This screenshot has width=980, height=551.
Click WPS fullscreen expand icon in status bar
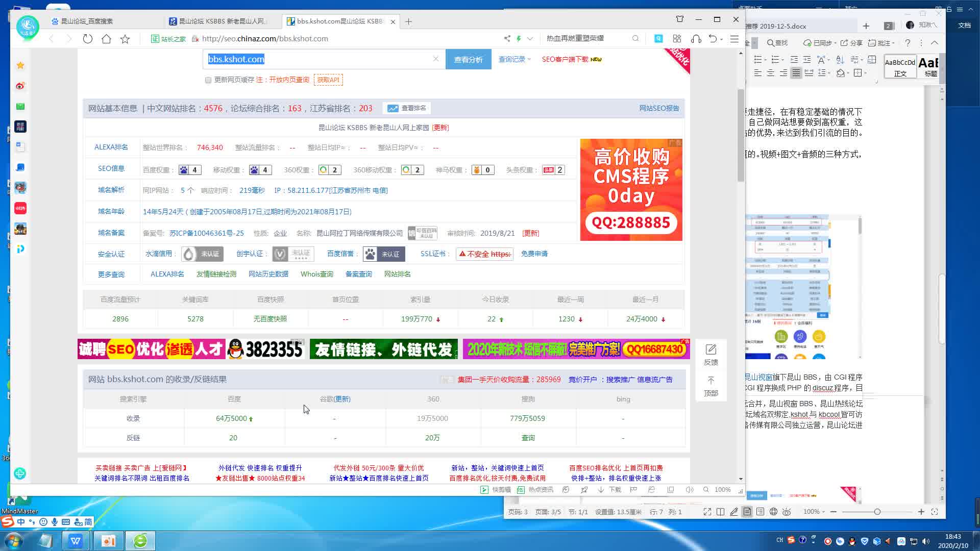(707, 512)
